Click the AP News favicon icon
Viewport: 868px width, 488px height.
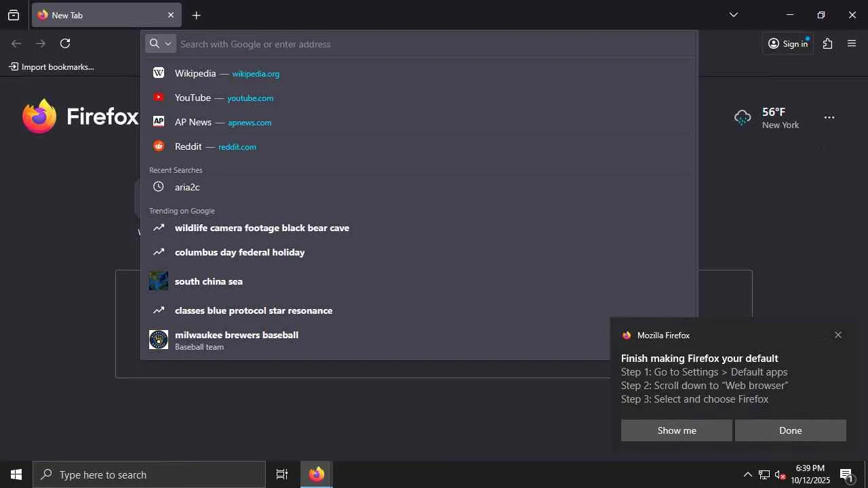click(159, 122)
